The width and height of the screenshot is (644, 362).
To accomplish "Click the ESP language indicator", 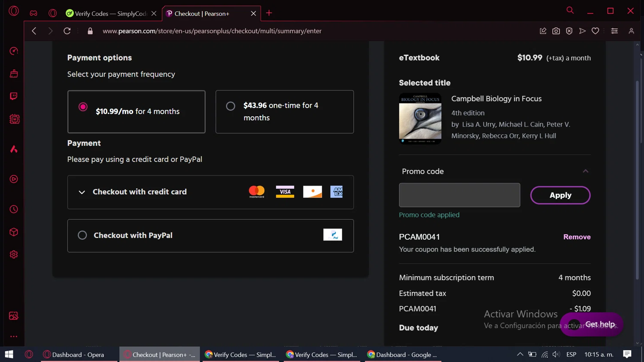I will click(571, 354).
